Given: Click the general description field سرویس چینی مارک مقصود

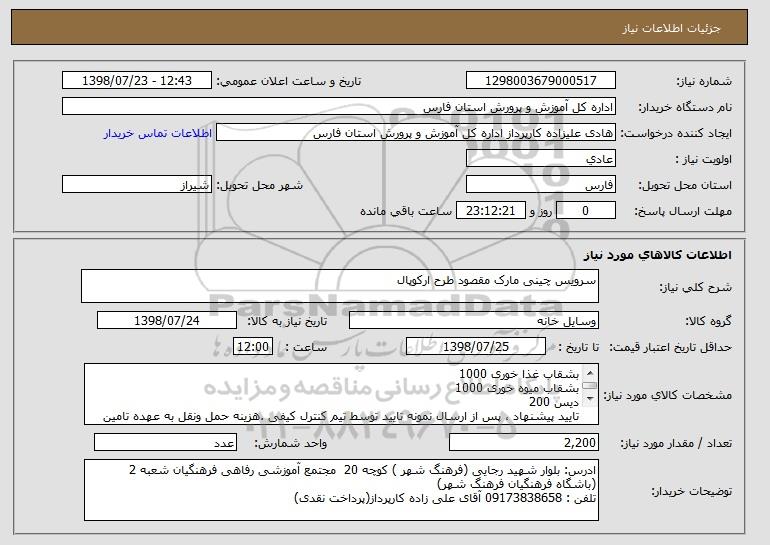Looking at the screenshot, I should tap(340, 286).
